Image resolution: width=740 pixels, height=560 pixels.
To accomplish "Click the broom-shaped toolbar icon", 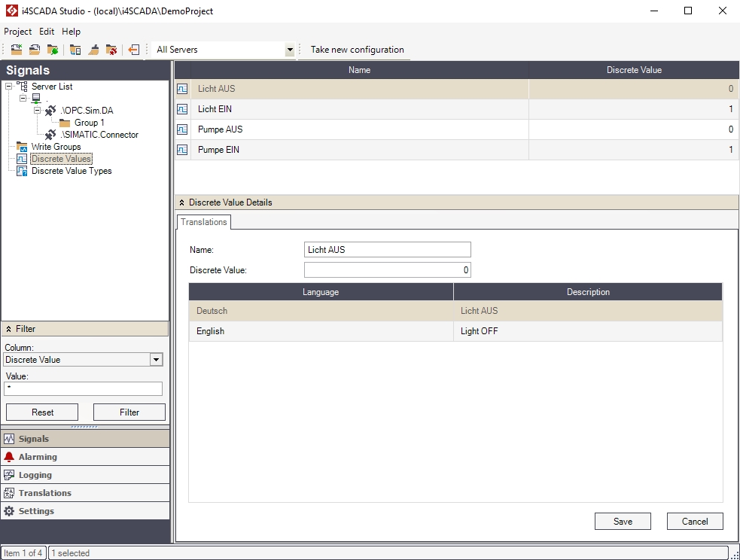I will point(93,50).
